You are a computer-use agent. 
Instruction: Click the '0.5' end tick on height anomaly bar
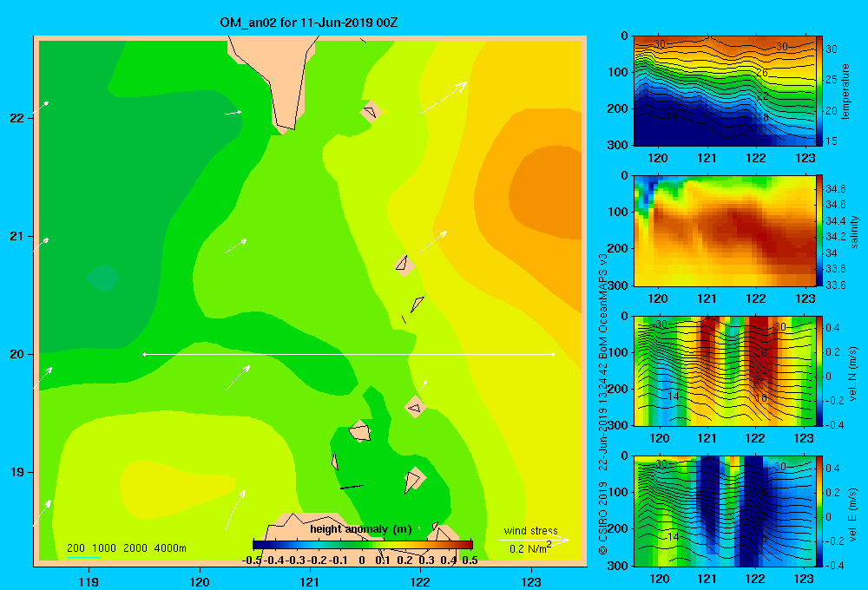click(470, 560)
